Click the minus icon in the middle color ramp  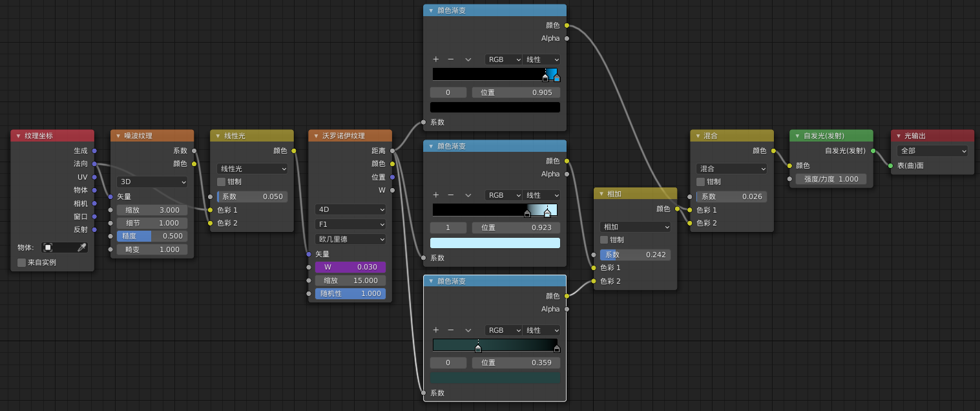click(451, 195)
